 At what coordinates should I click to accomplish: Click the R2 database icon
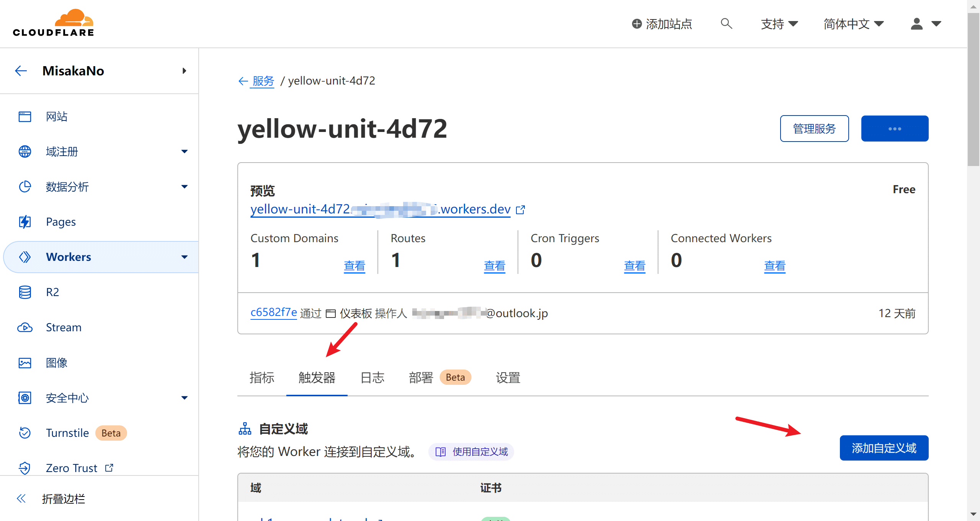click(25, 292)
